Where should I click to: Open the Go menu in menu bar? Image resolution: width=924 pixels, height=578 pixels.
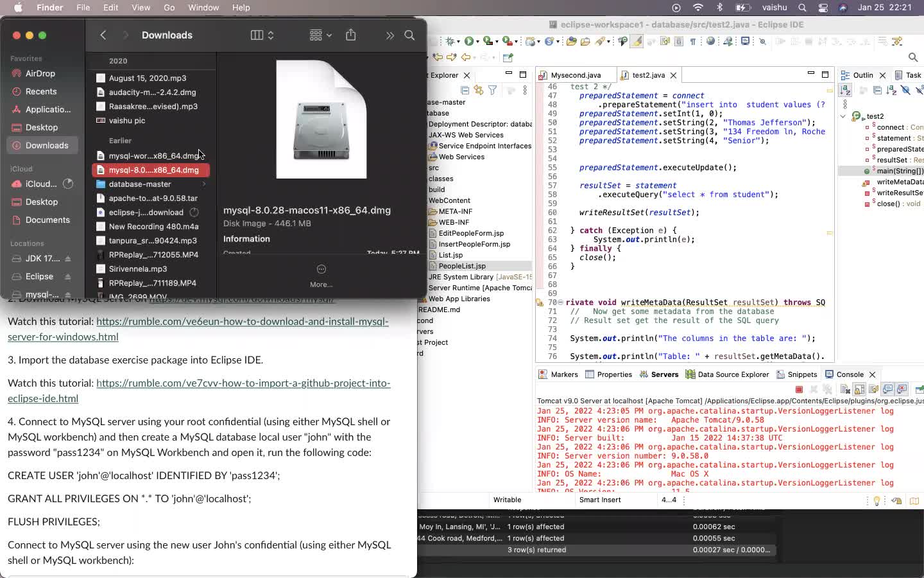(x=169, y=8)
